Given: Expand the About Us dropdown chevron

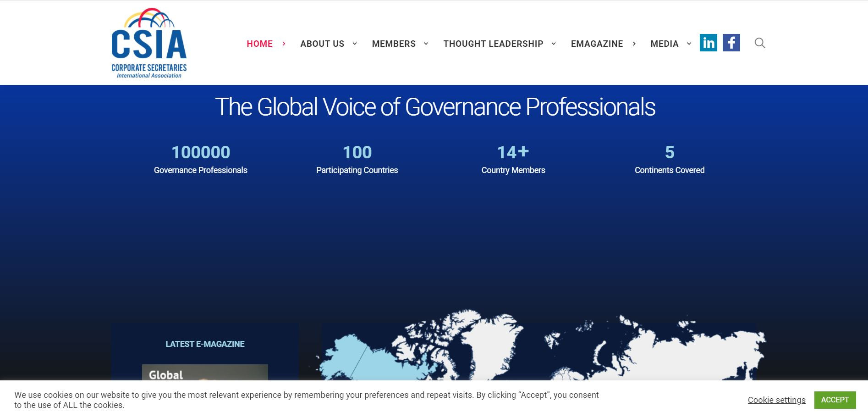Looking at the screenshot, I should [x=355, y=44].
